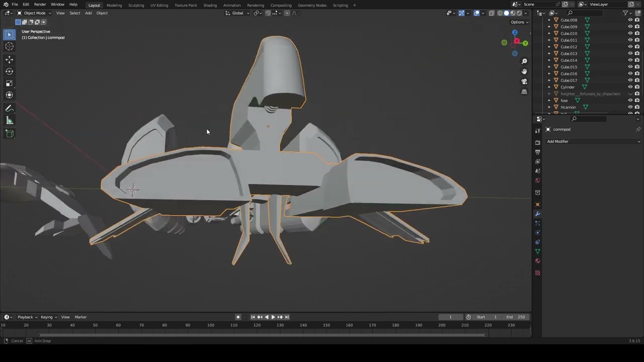Click current frame number field
This screenshot has height=362, width=644.
click(450, 317)
